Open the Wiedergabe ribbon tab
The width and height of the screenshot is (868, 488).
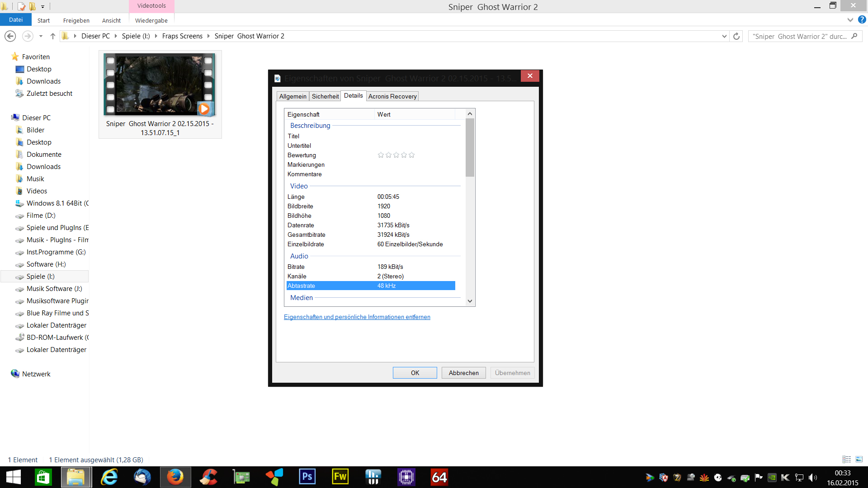pos(151,20)
